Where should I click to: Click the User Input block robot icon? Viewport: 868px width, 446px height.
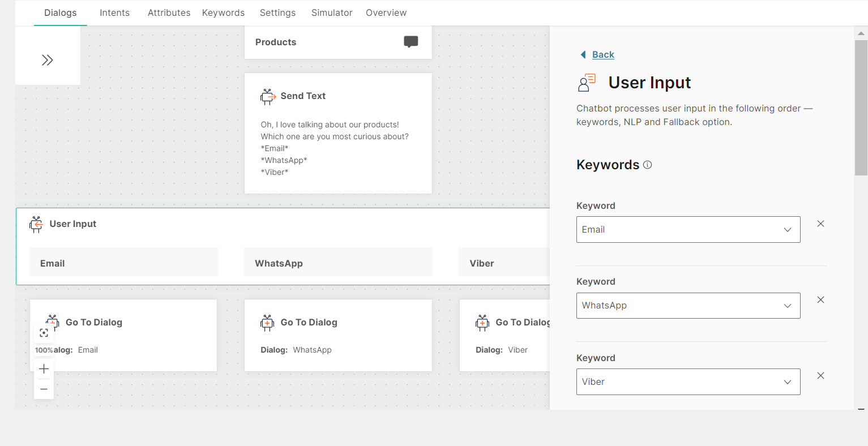point(36,224)
